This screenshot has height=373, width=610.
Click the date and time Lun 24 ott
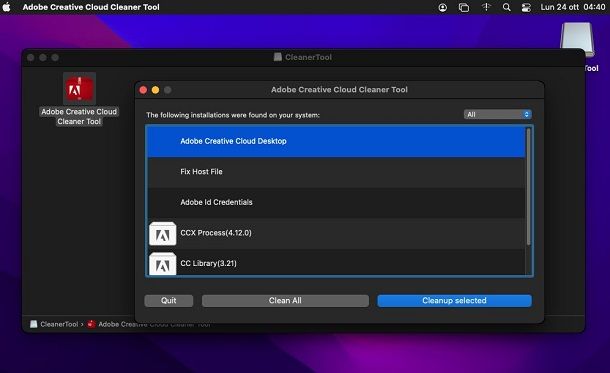tap(573, 7)
